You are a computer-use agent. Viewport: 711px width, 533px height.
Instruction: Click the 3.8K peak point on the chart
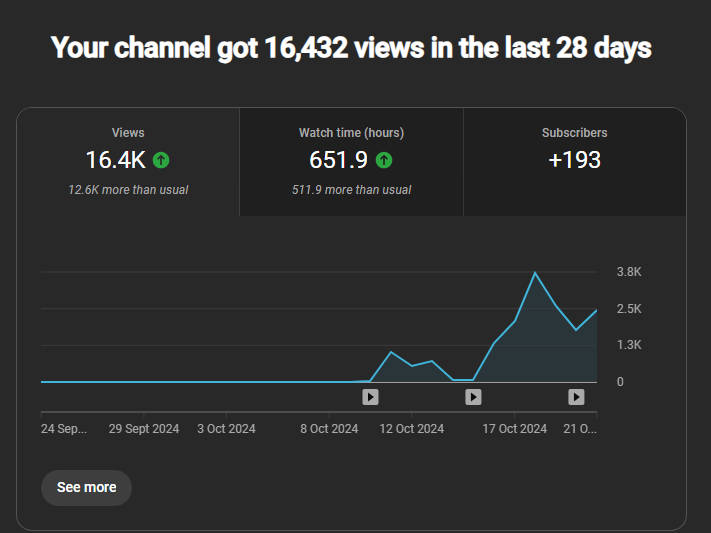click(x=535, y=273)
